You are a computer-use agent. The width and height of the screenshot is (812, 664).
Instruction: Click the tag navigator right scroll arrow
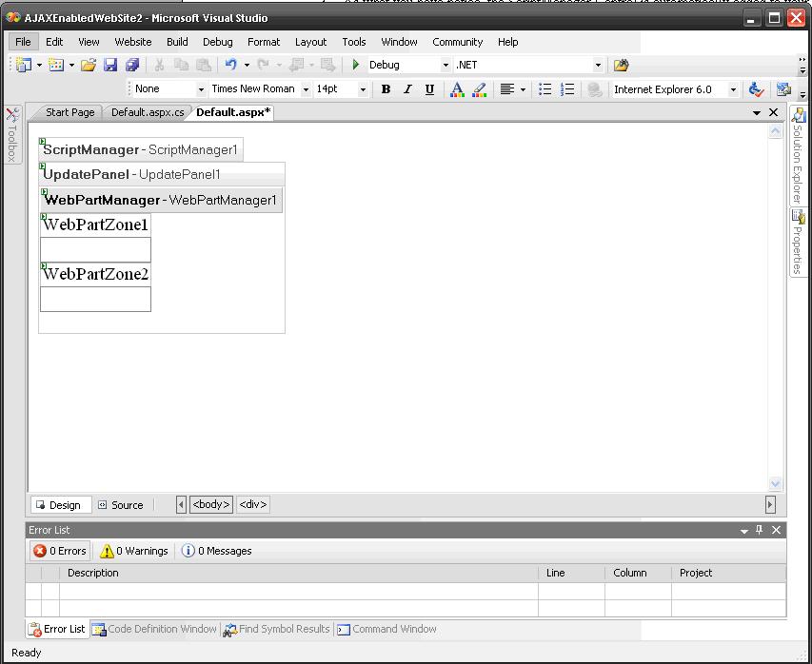click(770, 504)
